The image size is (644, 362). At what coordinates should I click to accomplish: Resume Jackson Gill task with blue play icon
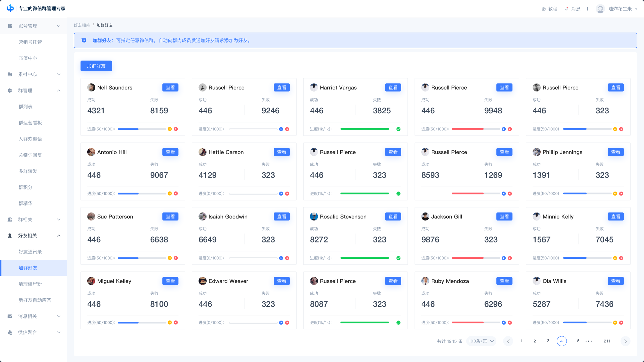[x=504, y=258]
